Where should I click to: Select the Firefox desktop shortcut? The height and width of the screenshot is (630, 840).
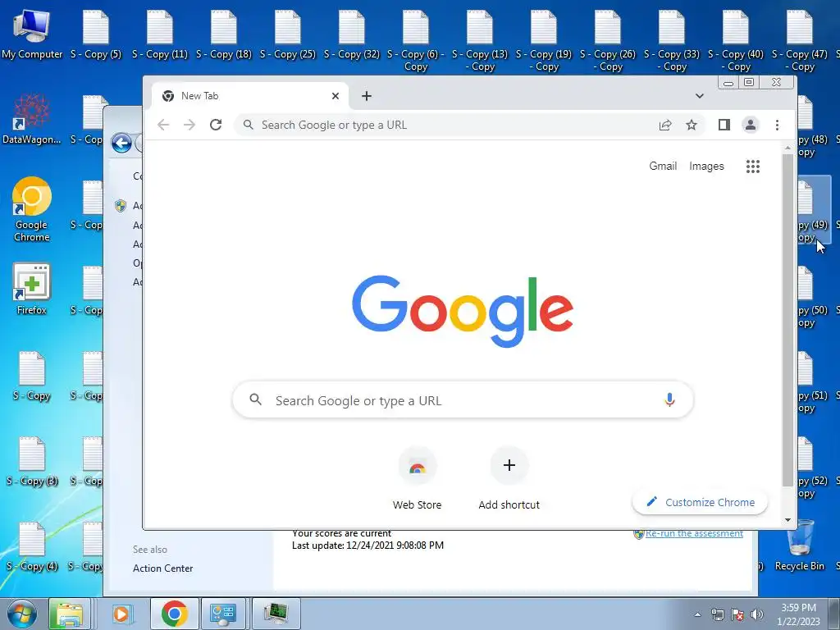pos(32,290)
